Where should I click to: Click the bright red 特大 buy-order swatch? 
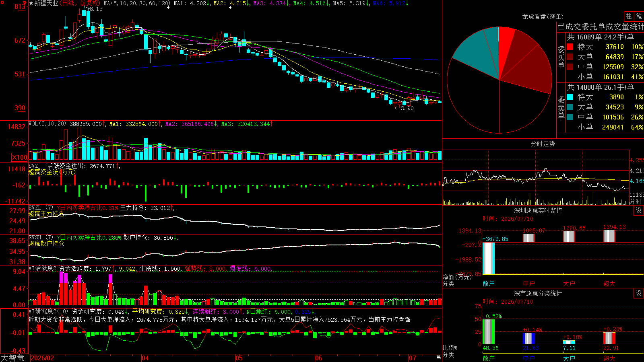coord(570,47)
